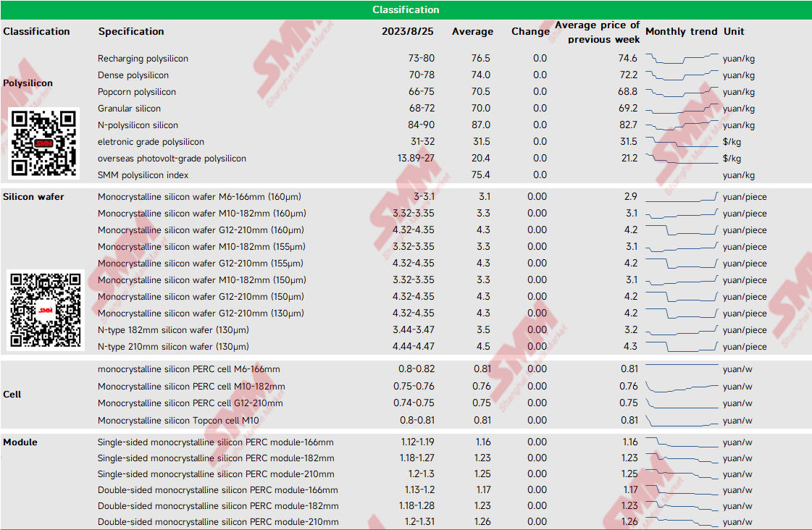
Task: Click the Topcon cell M10 trend sparkline
Action: pos(682,420)
